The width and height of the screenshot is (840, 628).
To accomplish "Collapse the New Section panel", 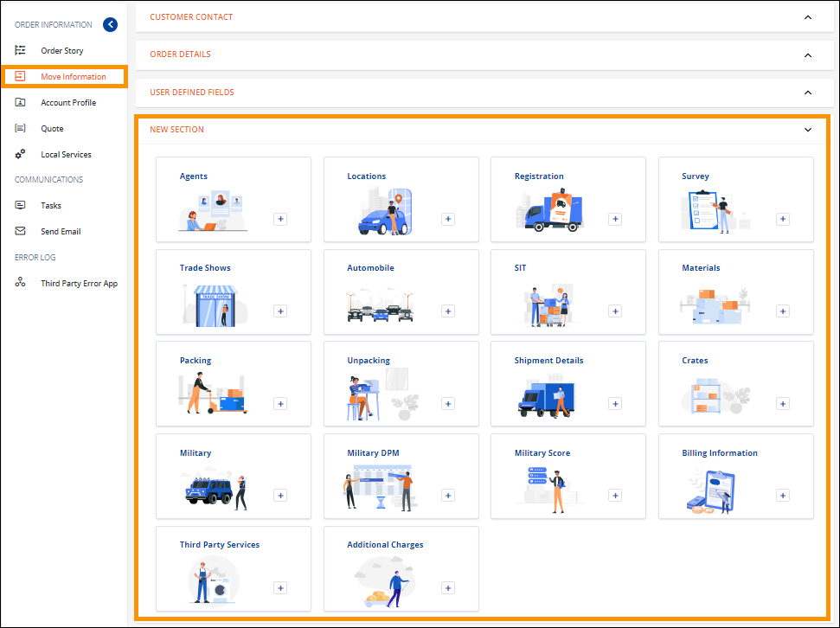I will [x=808, y=129].
